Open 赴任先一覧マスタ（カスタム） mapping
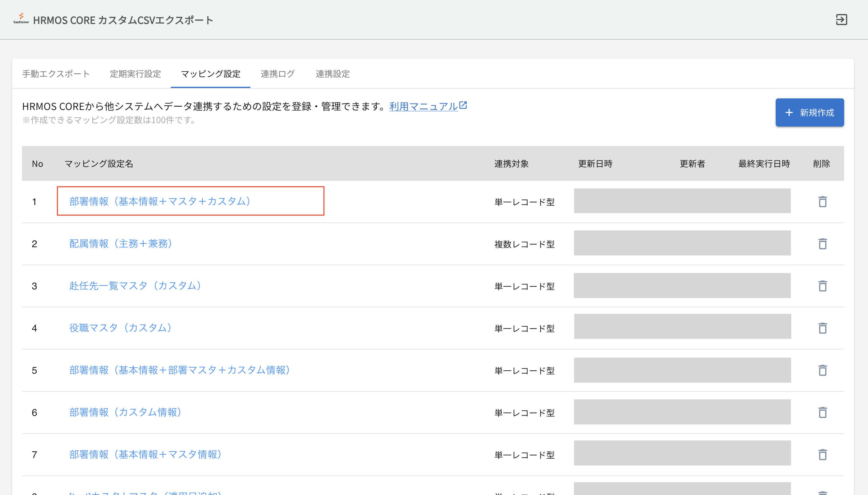868x495 pixels. [135, 286]
